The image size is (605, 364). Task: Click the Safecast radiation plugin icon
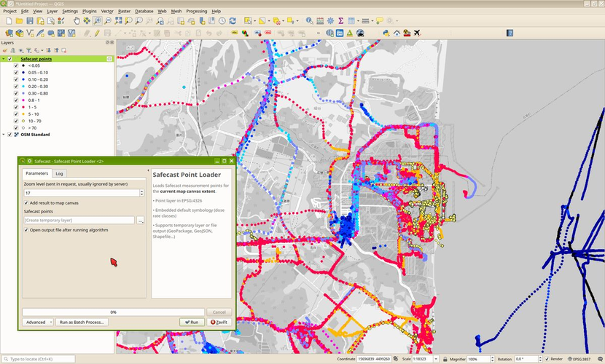tap(407, 33)
